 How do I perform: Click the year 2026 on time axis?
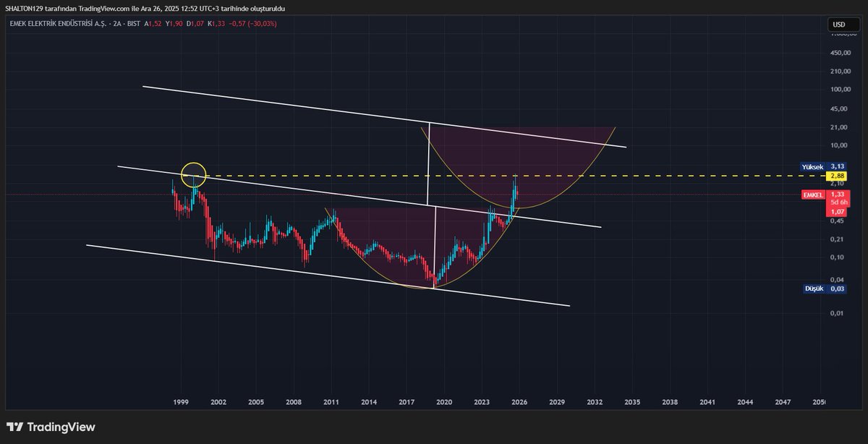pos(519,401)
